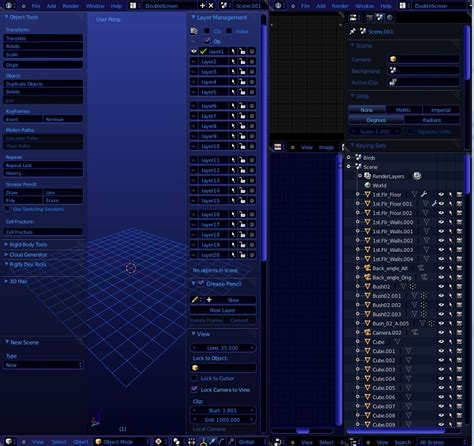Open the New Scene Type dropdown
Image resolution: width=474 pixels, height=446 pixels.
[x=43, y=365]
